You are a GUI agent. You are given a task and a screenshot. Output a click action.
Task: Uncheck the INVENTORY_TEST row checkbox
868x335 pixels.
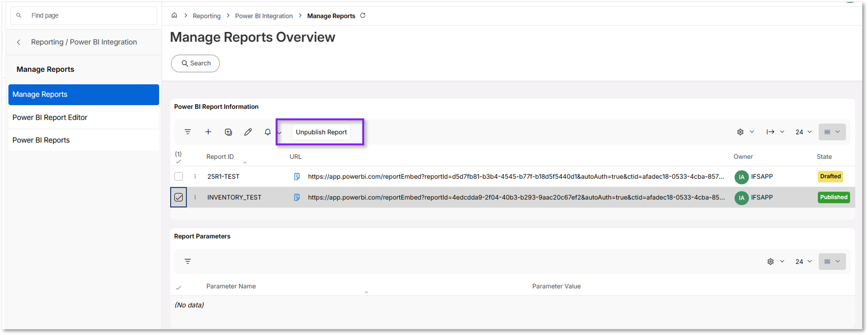[179, 197]
